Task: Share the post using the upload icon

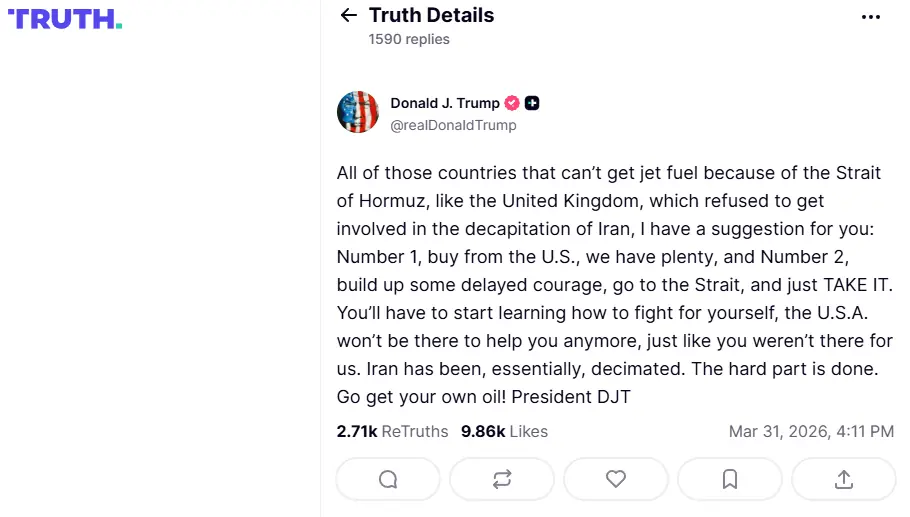Action: pos(843,479)
